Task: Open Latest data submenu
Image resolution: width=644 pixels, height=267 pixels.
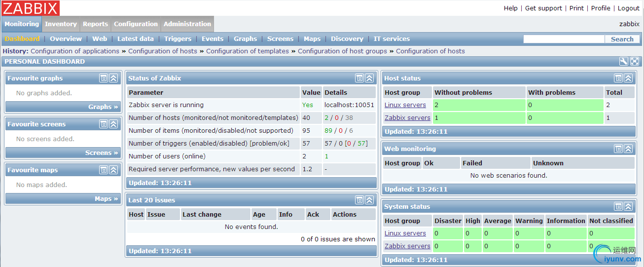Action: (136, 38)
